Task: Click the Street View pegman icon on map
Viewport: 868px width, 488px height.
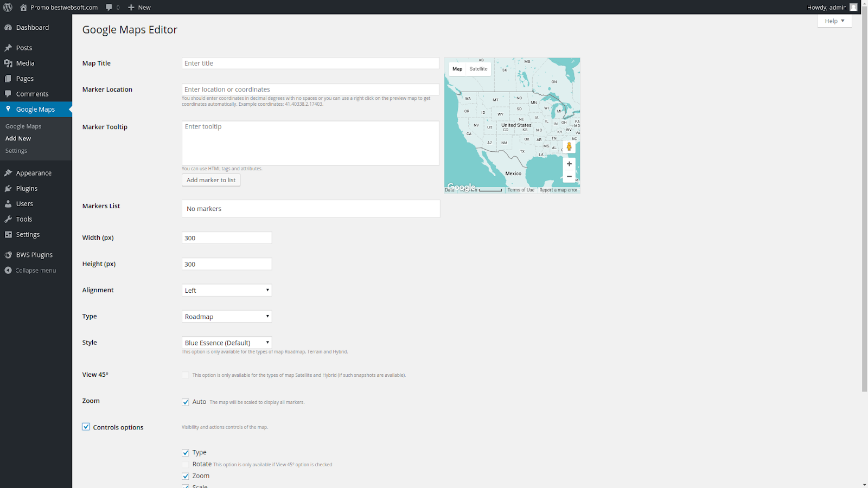Action: tap(569, 147)
